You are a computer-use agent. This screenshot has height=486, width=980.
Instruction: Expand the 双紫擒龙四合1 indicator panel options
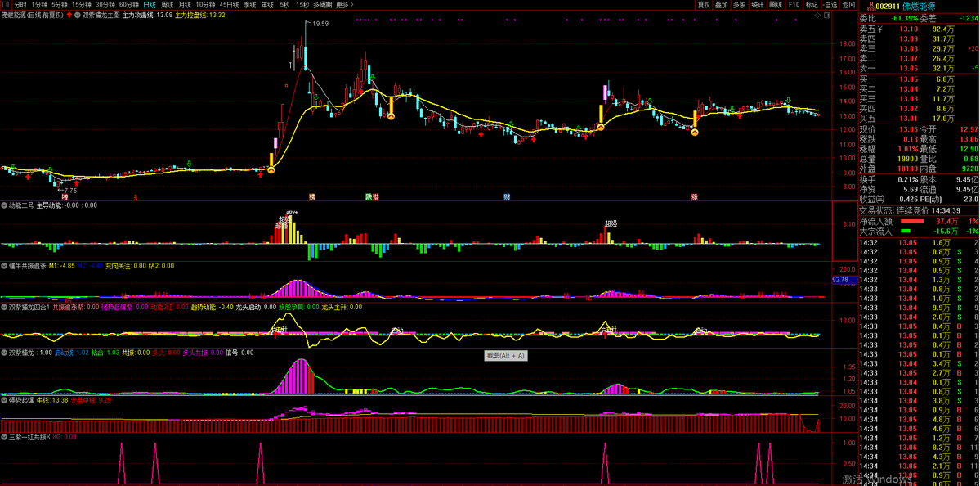pos(4,307)
